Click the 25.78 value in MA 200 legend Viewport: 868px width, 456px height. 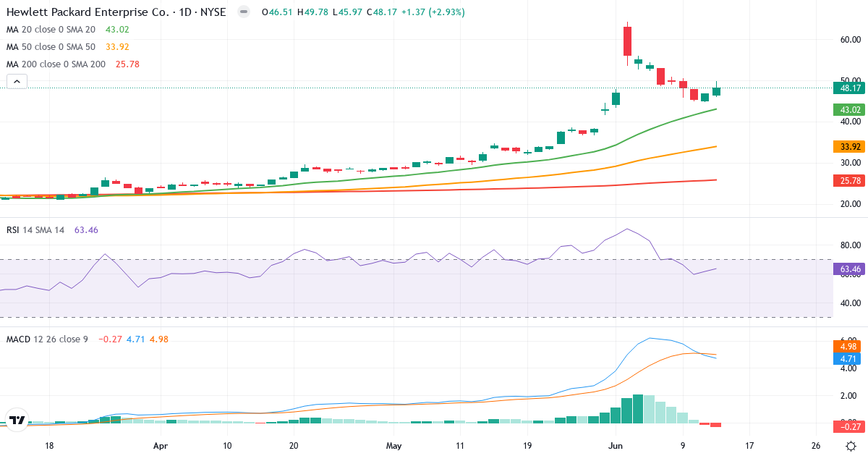click(127, 64)
